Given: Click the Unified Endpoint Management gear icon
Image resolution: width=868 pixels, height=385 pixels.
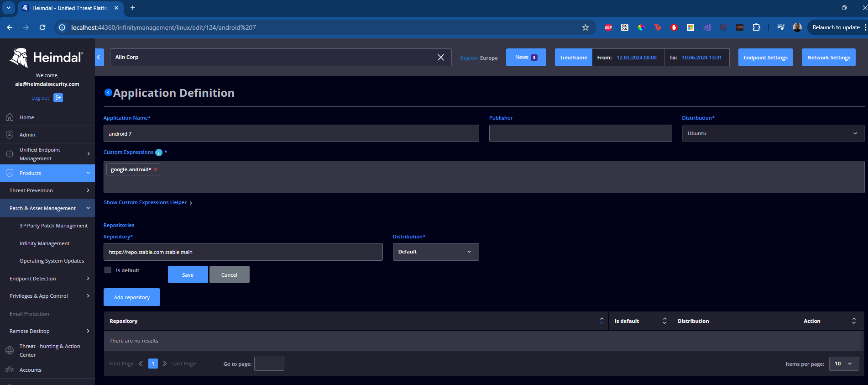Looking at the screenshot, I should click(x=10, y=154).
